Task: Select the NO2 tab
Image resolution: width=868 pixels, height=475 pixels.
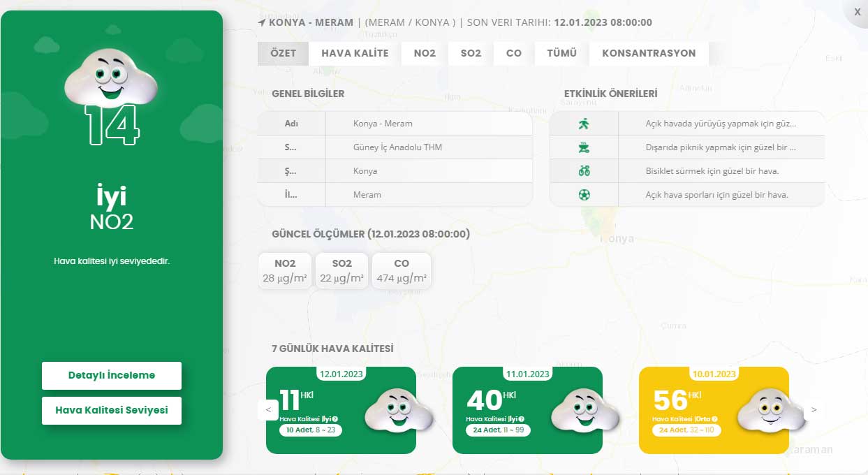Action: [425, 53]
